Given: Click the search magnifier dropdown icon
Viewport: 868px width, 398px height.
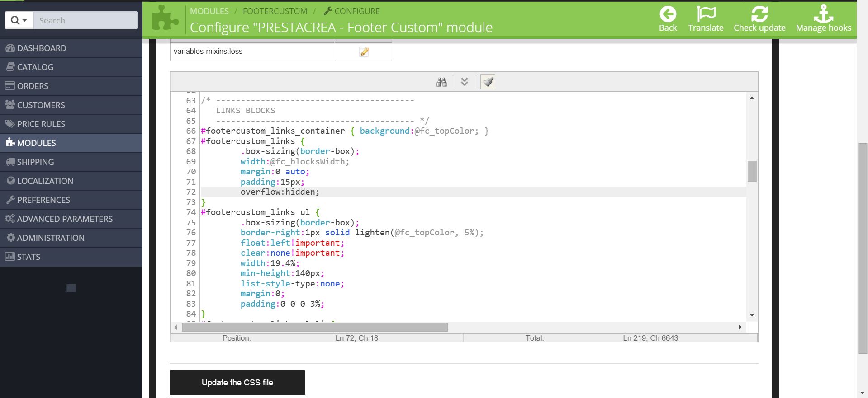Looking at the screenshot, I should [x=19, y=20].
